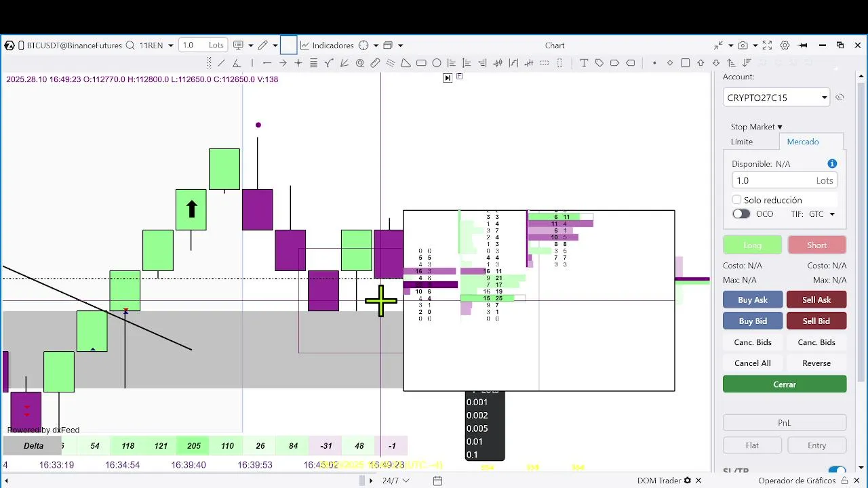
Task: Click the Cancel All button
Action: [x=753, y=363]
